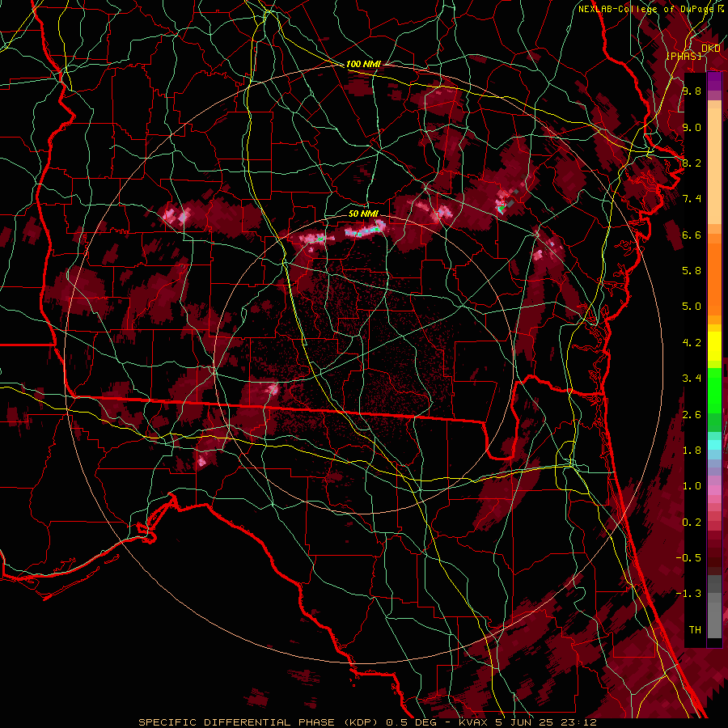
Task: Click the yellow segment of the color bar
Action: pos(714,346)
